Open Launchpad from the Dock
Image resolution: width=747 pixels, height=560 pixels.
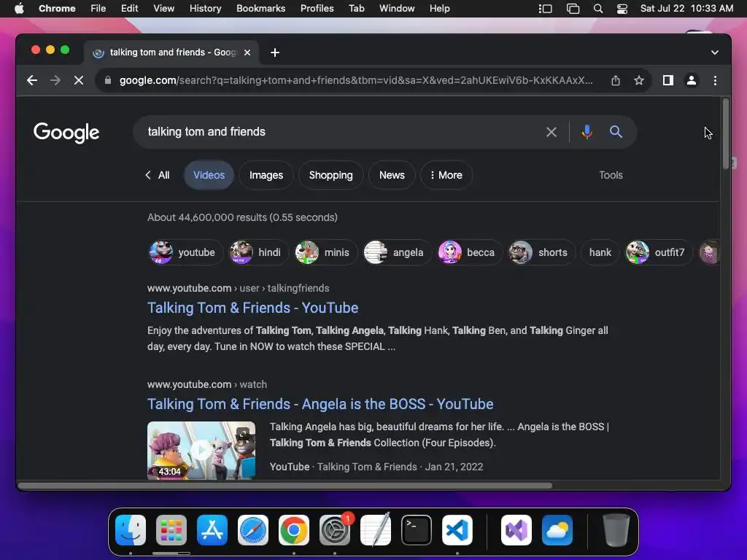pyautogui.click(x=171, y=530)
